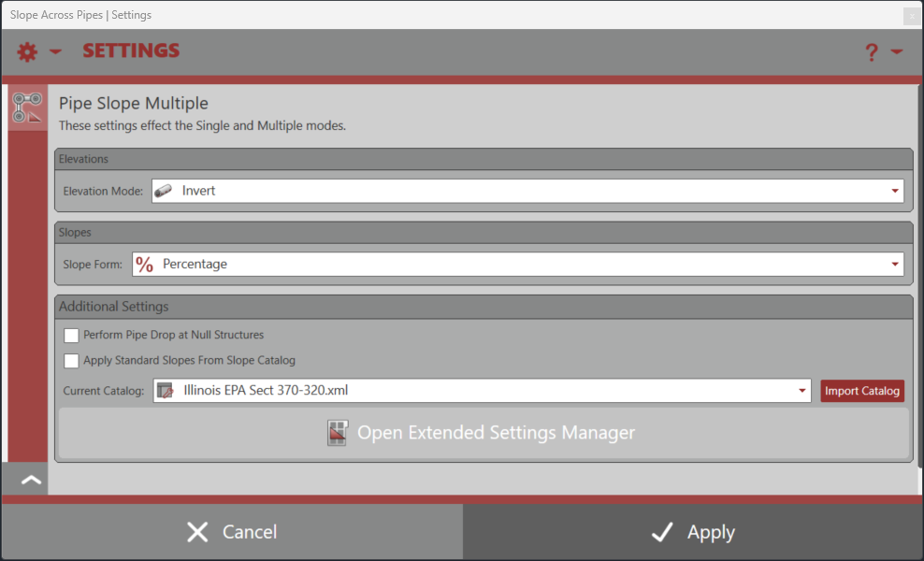Open the dropdown arrow beside help icon
Image resolution: width=924 pixels, height=561 pixels.
click(897, 52)
